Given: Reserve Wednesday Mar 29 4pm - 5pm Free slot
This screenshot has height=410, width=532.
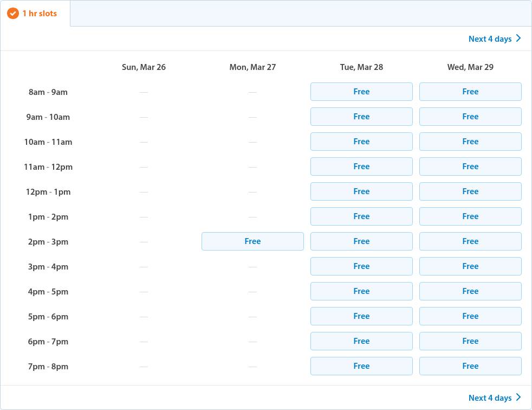Looking at the screenshot, I should click(x=470, y=291).
